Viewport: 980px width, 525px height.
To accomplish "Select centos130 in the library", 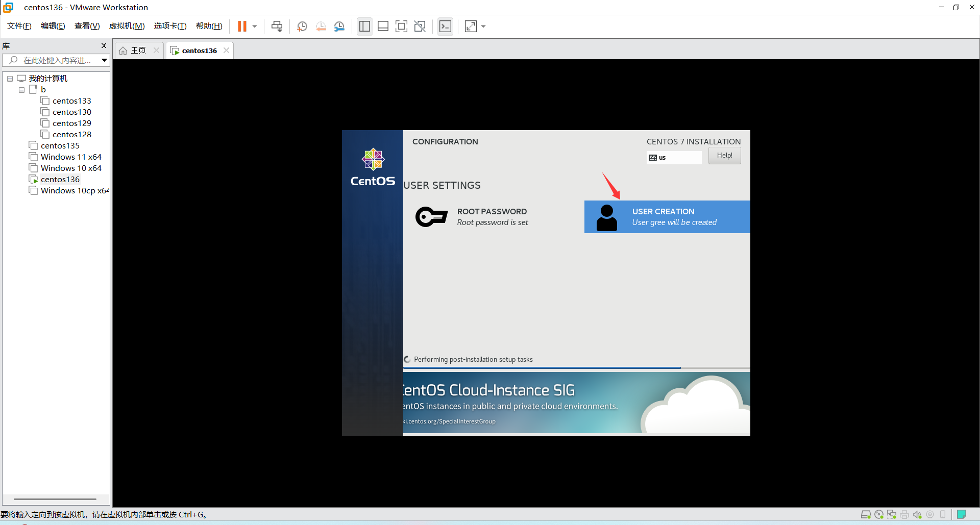I will (71, 112).
